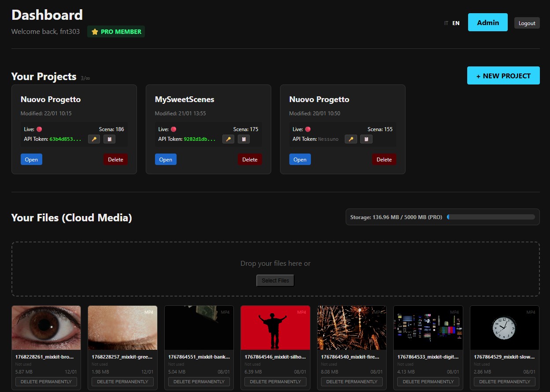The width and height of the screenshot is (550, 392).
Task: Open the fireworks video thumbnail
Action: 351,328
